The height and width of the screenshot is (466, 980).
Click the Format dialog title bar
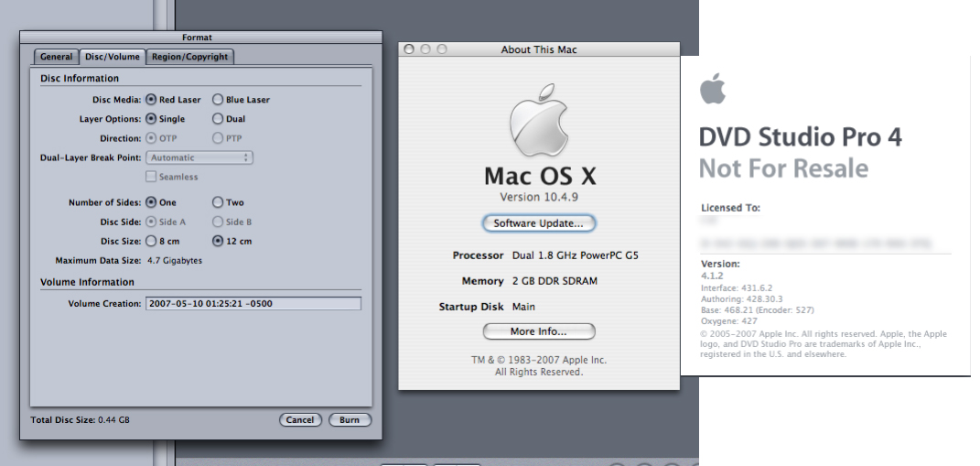coord(200,38)
